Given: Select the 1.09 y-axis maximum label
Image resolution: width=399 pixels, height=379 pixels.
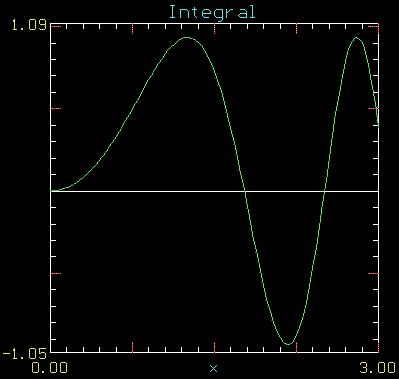Looking at the screenshot, I should 29,25.
